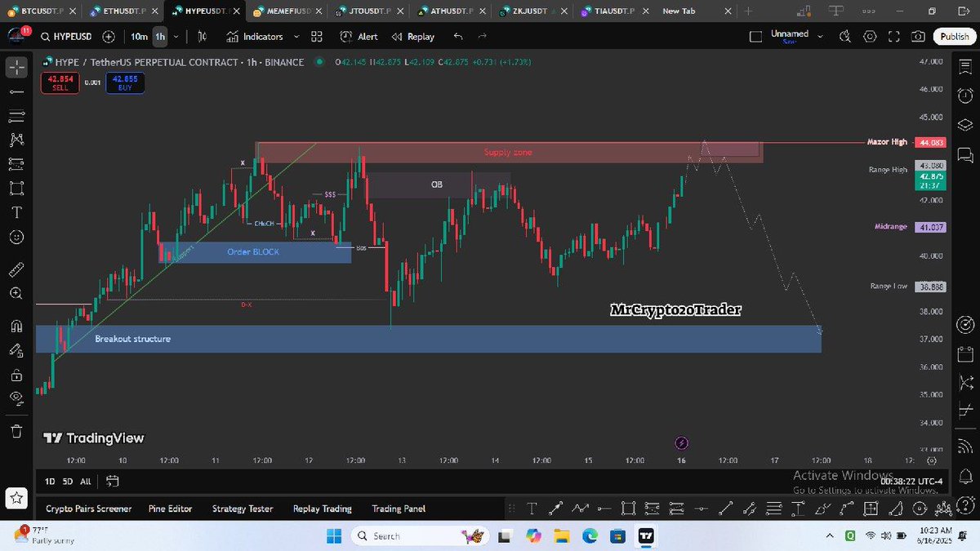The height and width of the screenshot is (551, 980).
Task: Click the redo arrow
Action: click(x=482, y=37)
